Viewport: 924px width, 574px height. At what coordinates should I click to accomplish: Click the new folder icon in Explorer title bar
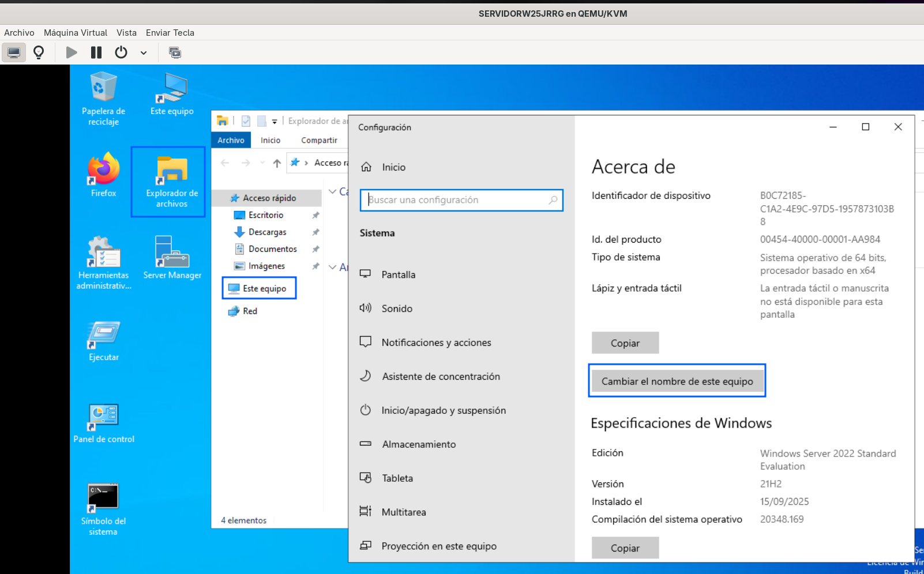pyautogui.click(x=261, y=121)
